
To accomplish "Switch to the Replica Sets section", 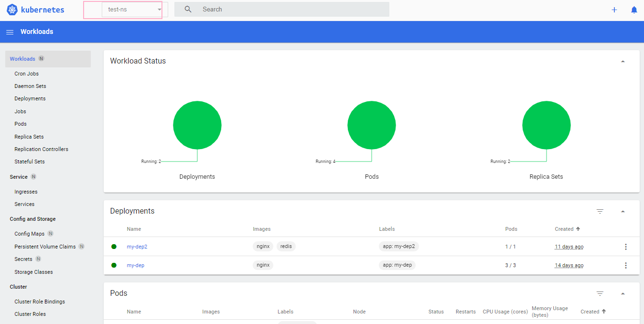I will coord(30,136).
